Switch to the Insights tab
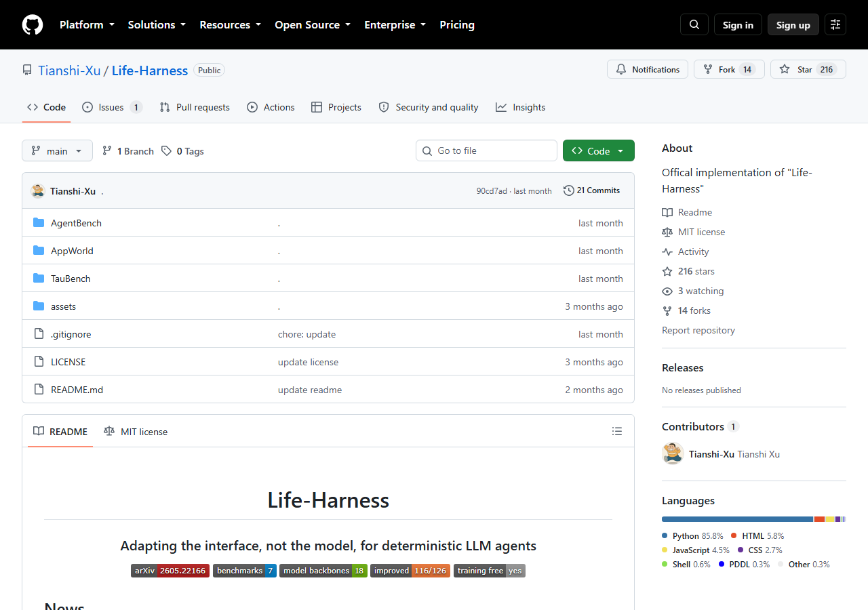 point(520,107)
